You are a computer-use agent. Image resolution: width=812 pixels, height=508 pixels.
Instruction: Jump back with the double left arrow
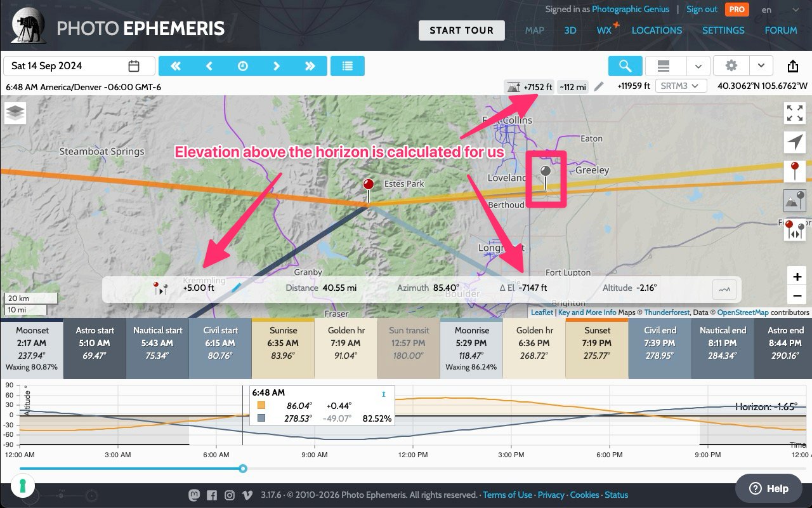tap(176, 66)
